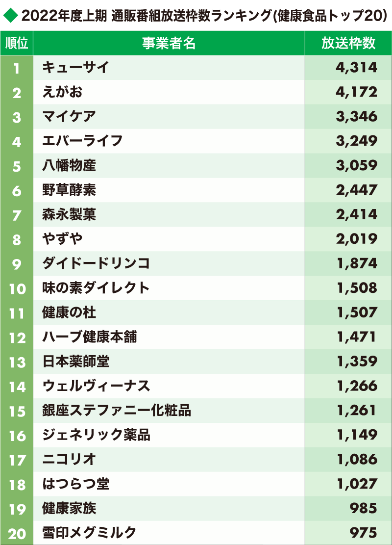This screenshot has width=392, height=545.
Task: Click ジェネリック薬品 in rank 16
Action: 96,435
